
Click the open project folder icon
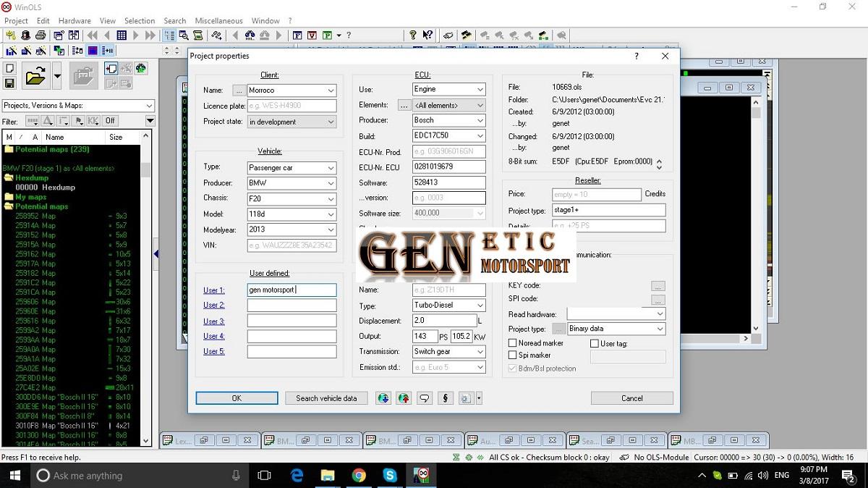coord(35,75)
